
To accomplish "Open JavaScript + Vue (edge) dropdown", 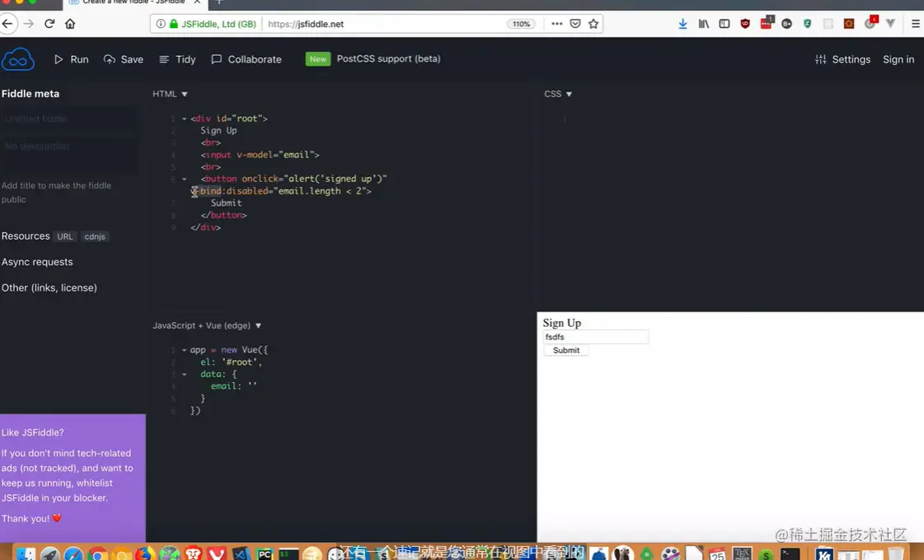I will [x=207, y=325].
